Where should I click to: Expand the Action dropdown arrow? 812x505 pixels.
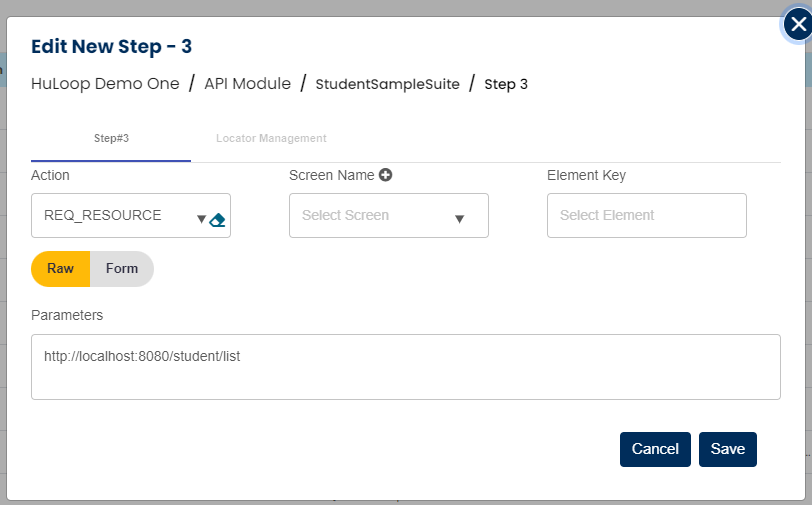pos(201,220)
